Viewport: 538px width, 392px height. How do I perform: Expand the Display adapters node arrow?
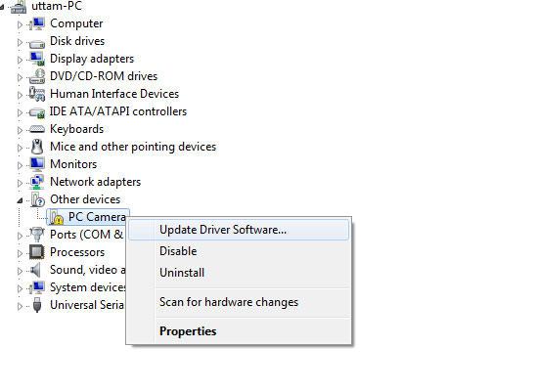point(20,60)
